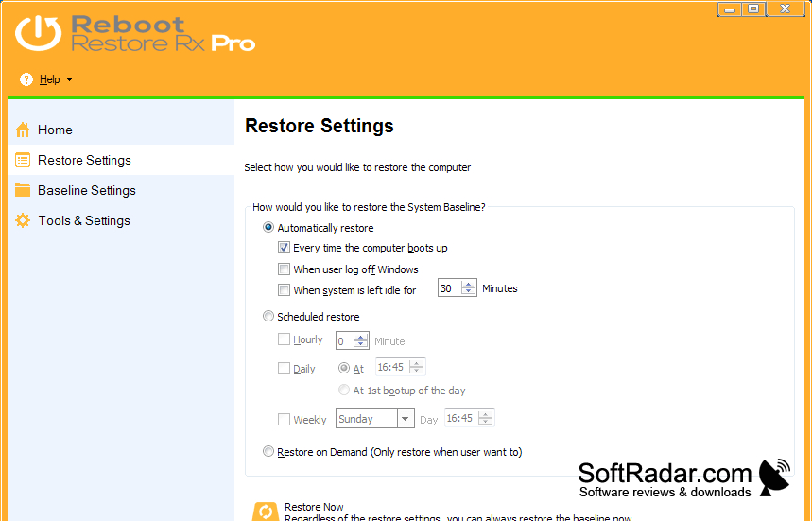Click the Reboot Restore Rx power logo
The width and height of the screenshot is (812, 521).
pyautogui.click(x=39, y=33)
